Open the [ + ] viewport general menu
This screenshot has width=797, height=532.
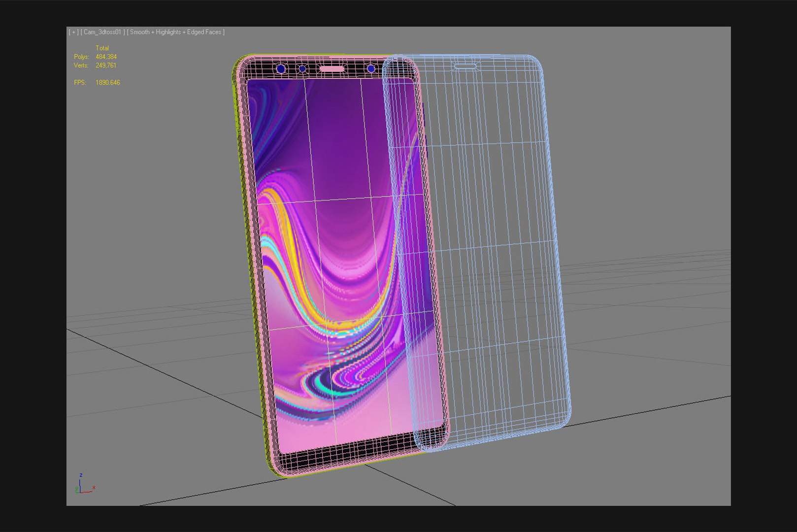pos(74,32)
